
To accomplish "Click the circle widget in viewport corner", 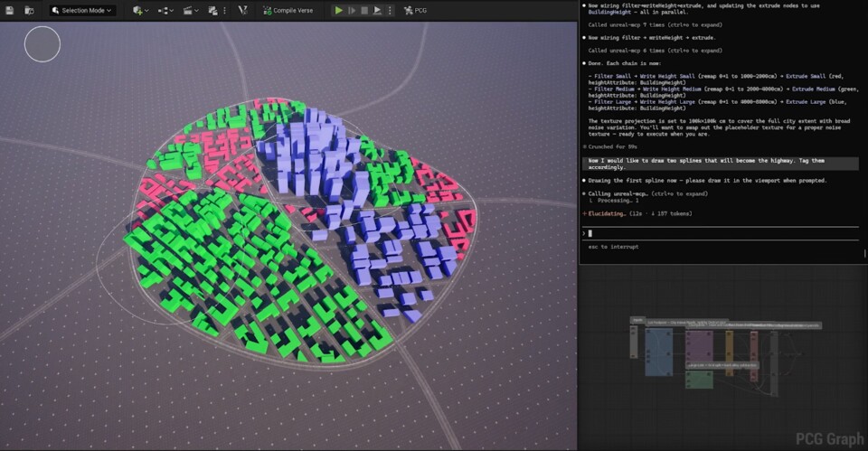I will (42, 44).
